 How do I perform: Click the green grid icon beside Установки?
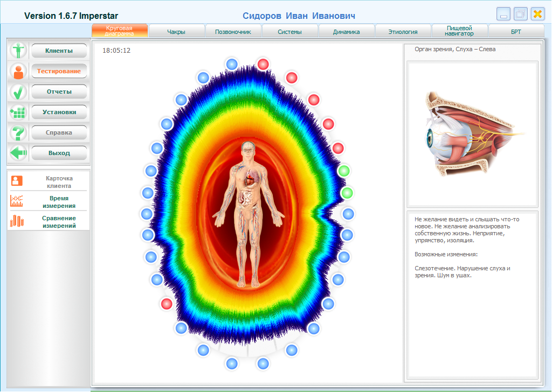click(18, 112)
